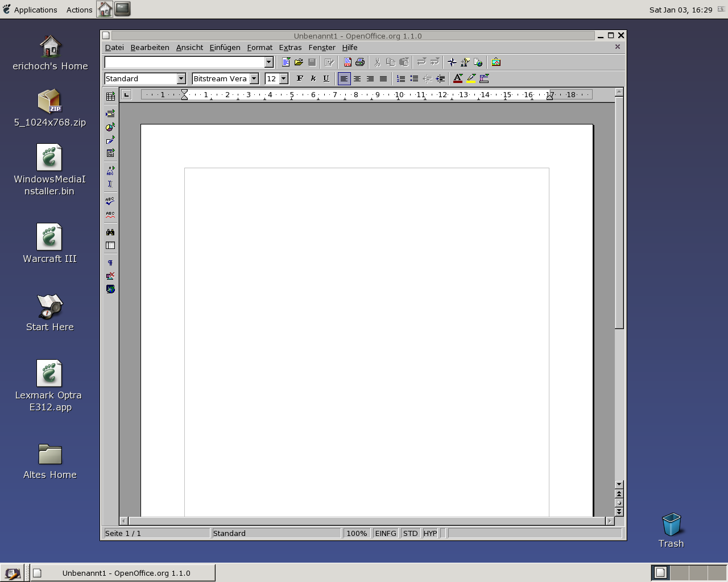Image resolution: width=728 pixels, height=582 pixels.
Task: Open the Extras menu
Action: click(x=290, y=48)
